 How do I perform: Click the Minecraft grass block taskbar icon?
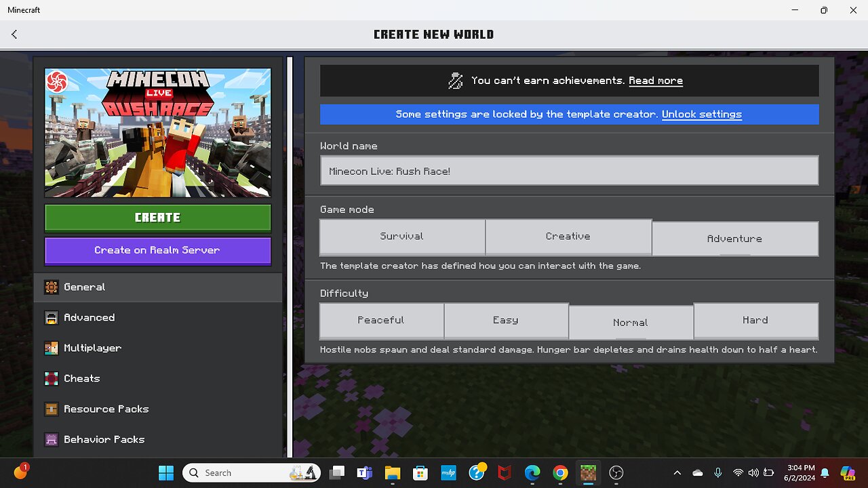coord(588,472)
